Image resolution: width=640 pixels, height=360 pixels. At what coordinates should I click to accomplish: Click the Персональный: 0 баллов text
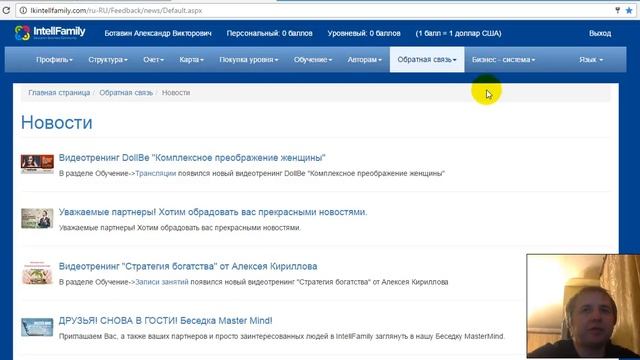[269, 33]
